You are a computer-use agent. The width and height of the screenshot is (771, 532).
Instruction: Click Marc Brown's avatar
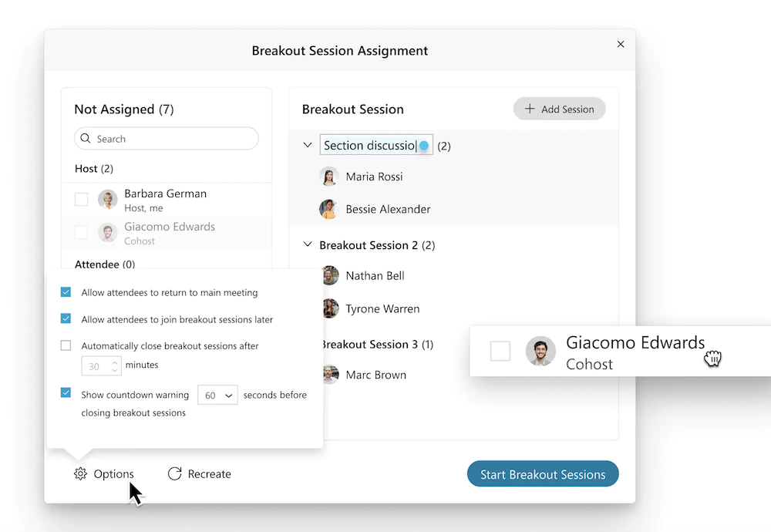330,375
